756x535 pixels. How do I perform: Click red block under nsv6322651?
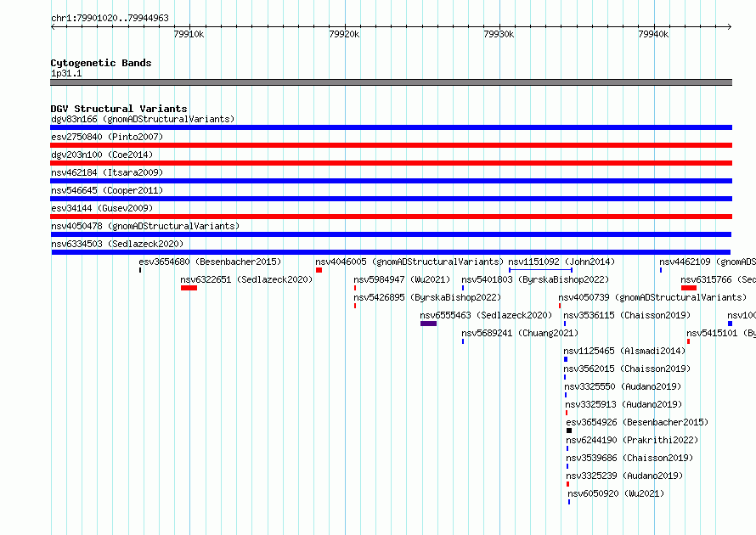[189, 288]
